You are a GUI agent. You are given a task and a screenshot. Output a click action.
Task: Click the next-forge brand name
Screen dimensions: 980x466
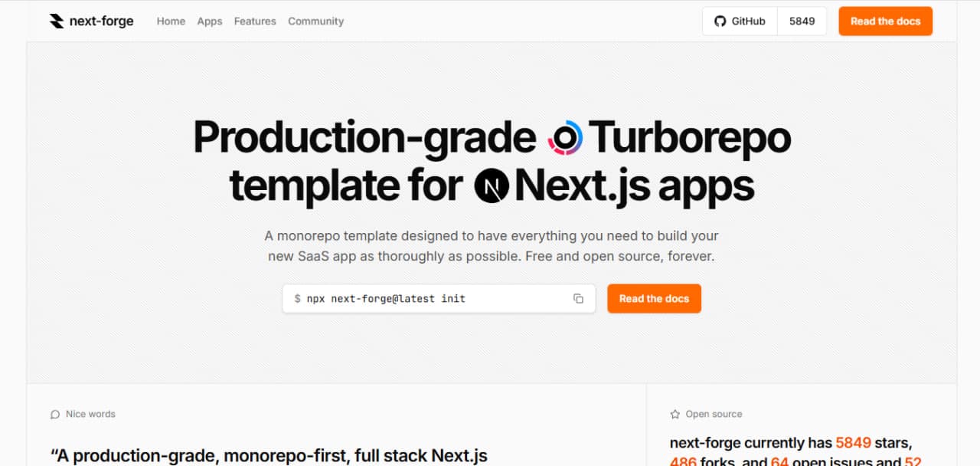click(x=101, y=21)
